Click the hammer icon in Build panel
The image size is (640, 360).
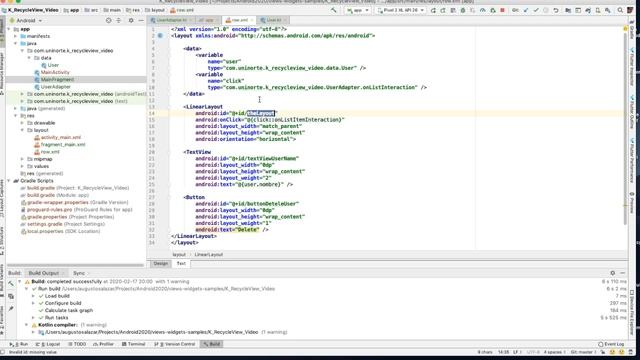(x=11, y=284)
